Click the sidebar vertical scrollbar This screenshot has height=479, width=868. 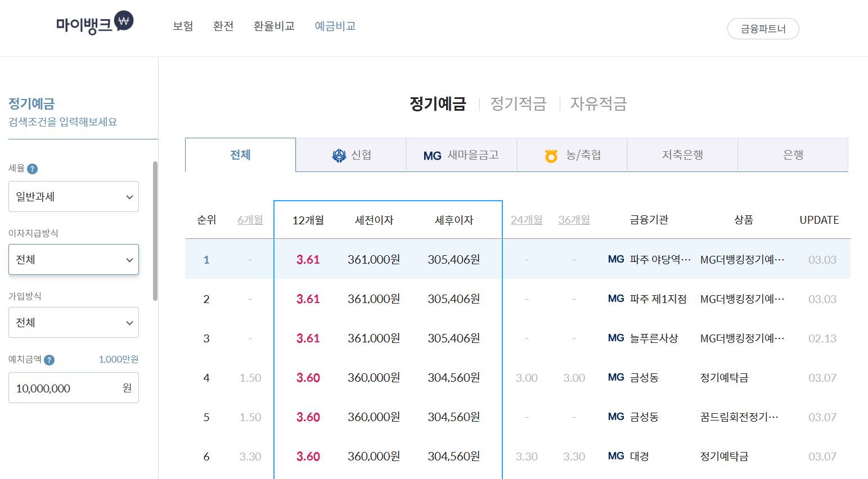coord(155,231)
